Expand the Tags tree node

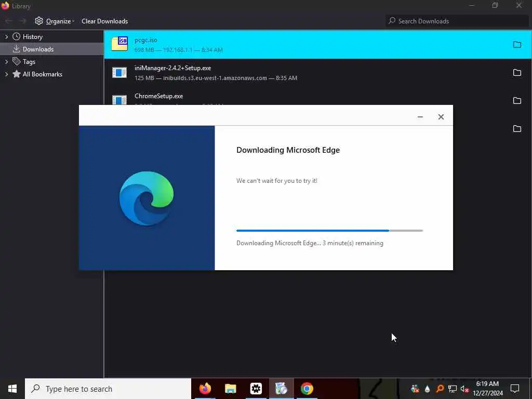6,62
